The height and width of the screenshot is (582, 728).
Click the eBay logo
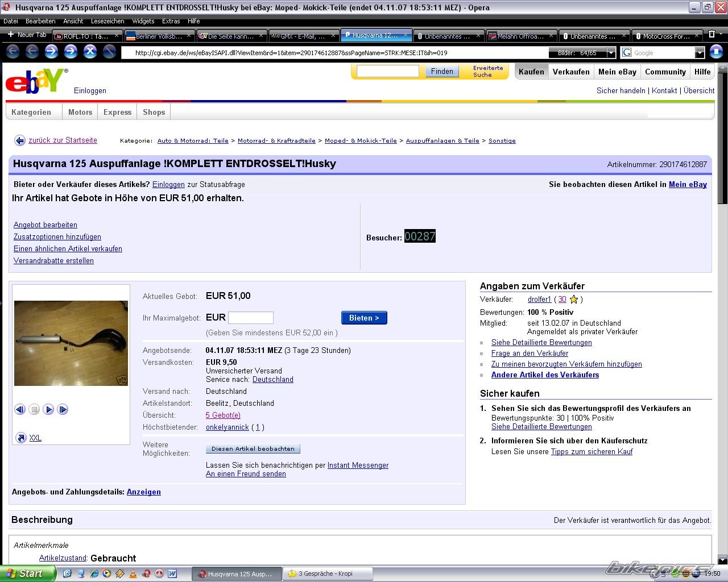pyautogui.click(x=36, y=81)
